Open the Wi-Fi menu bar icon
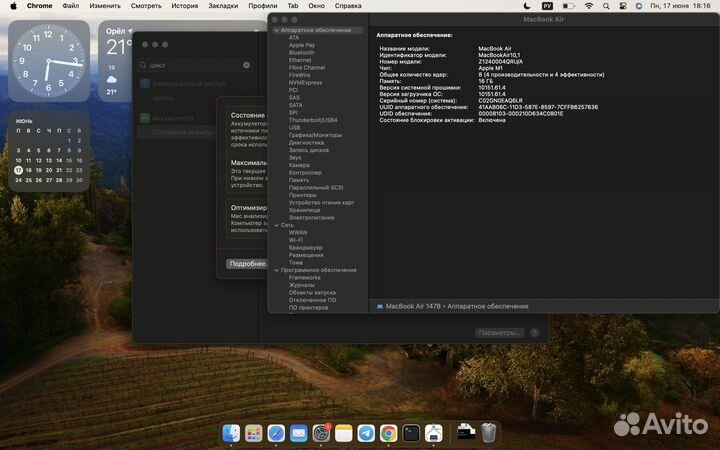 tap(589, 6)
